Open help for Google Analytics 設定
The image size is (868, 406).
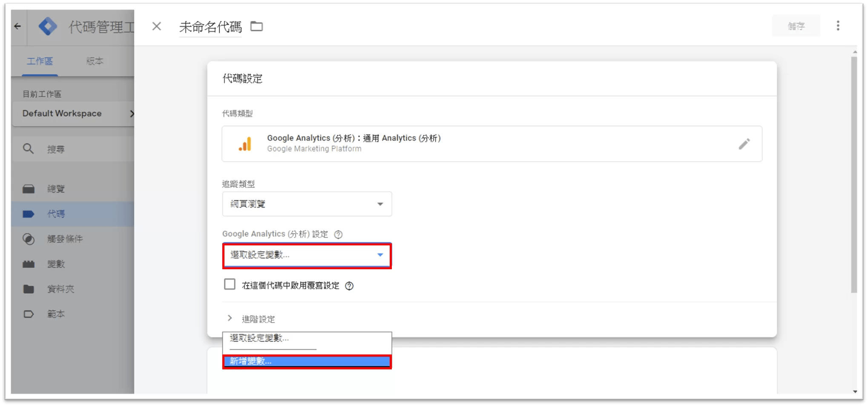(x=338, y=234)
